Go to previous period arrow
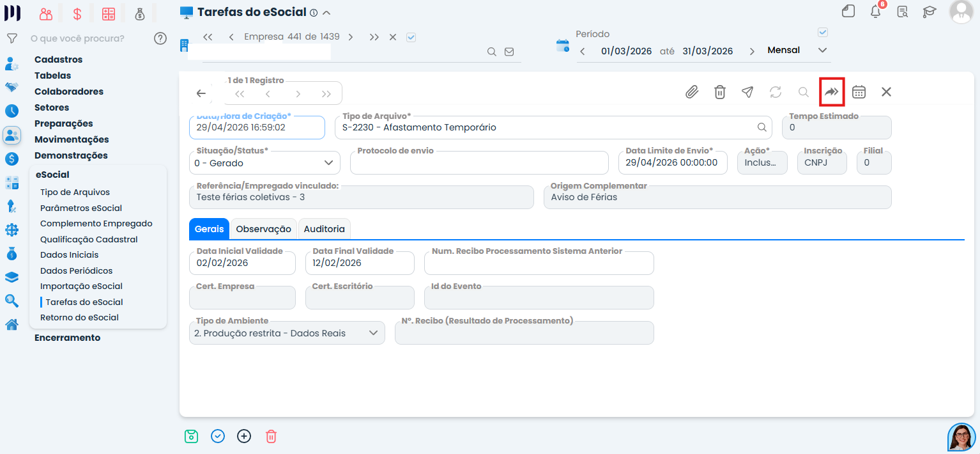This screenshot has width=980, height=454. pos(583,51)
